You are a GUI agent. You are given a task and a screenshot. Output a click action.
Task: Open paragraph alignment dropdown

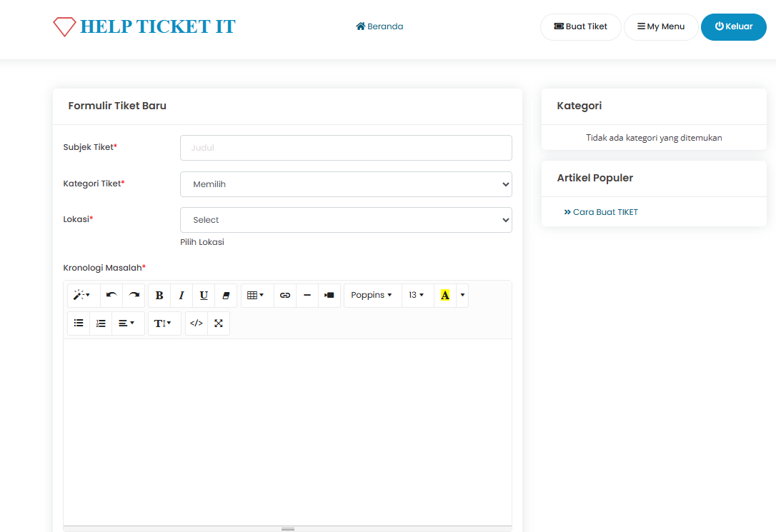point(126,323)
